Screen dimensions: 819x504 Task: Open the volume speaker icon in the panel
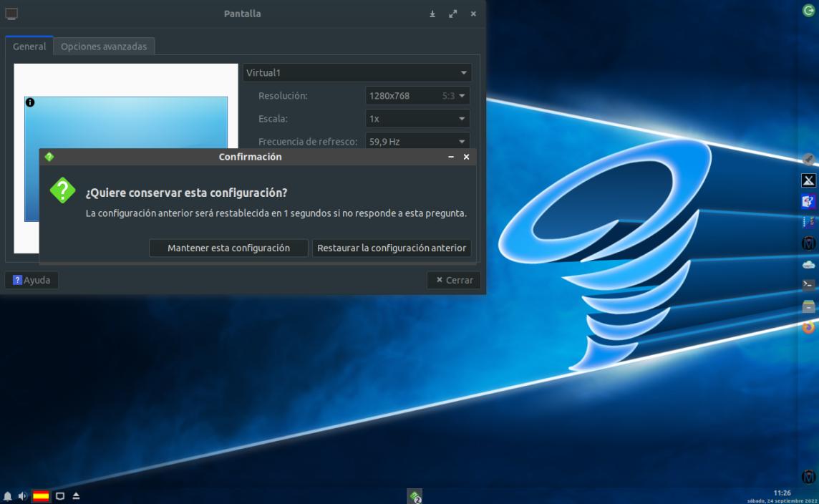(x=22, y=496)
